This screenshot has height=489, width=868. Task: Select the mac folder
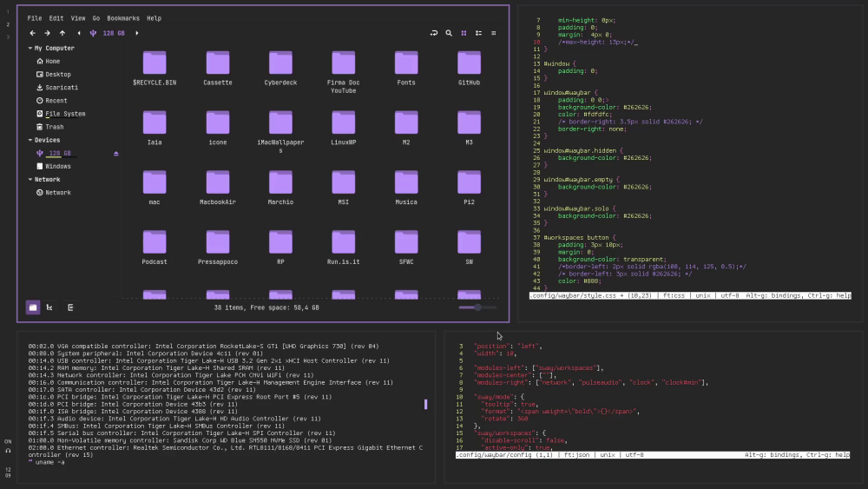(155, 188)
